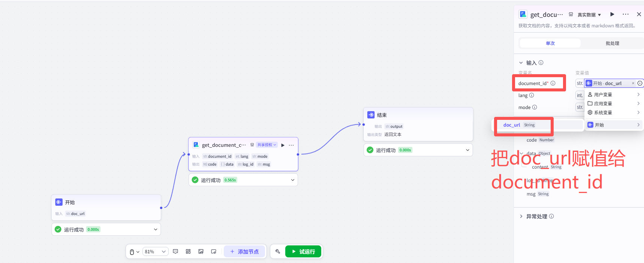
Task: Click the log_id output tag in node
Action: (x=246, y=164)
